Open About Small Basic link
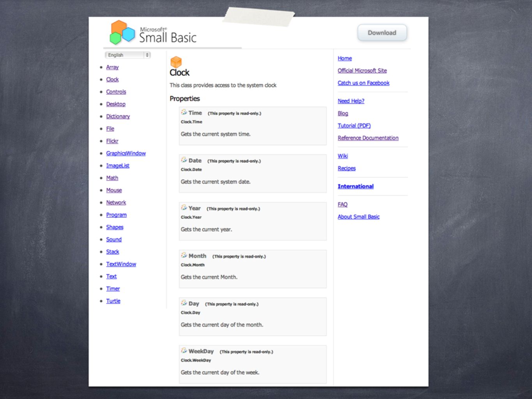Viewport: 532px width, 399px height. (x=359, y=217)
